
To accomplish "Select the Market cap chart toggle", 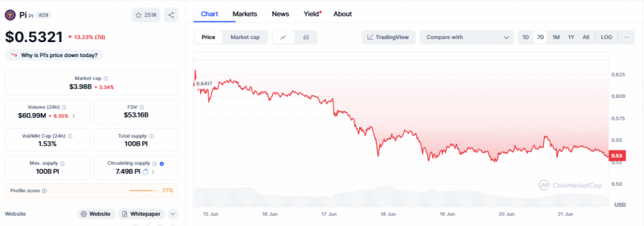I will (x=245, y=37).
